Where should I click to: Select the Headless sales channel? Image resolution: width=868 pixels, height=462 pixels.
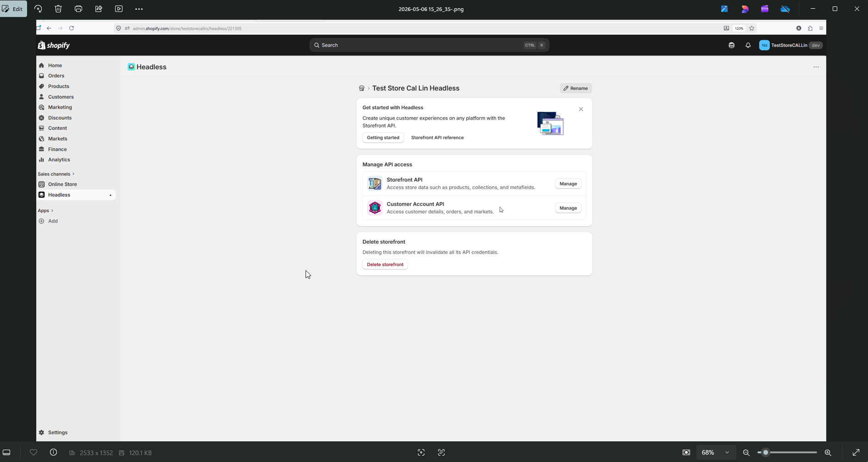coord(76,195)
